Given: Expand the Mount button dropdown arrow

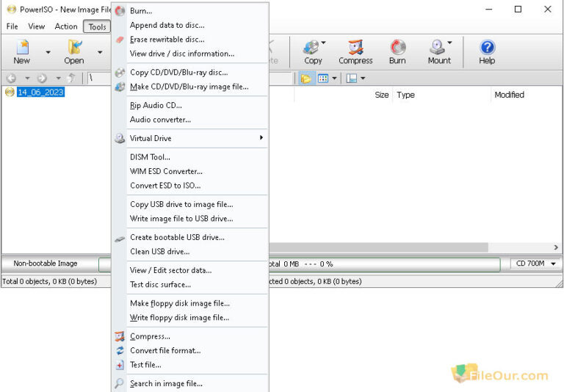Looking at the screenshot, I should [x=449, y=43].
